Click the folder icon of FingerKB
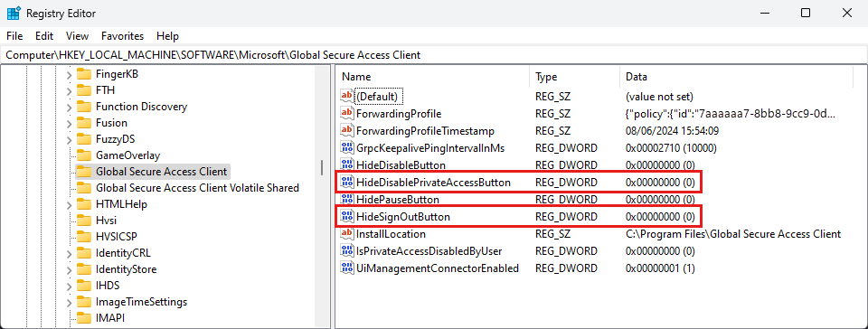 [83, 73]
